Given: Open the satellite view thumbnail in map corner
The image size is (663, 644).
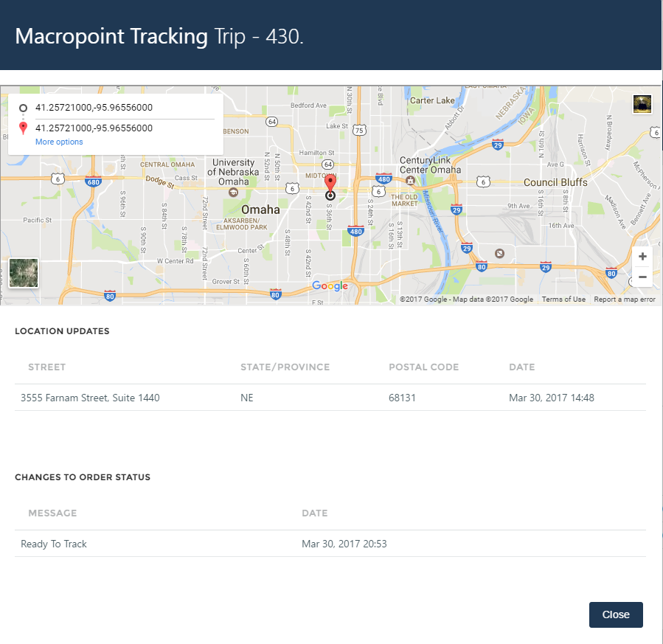Looking at the screenshot, I should click(23, 273).
